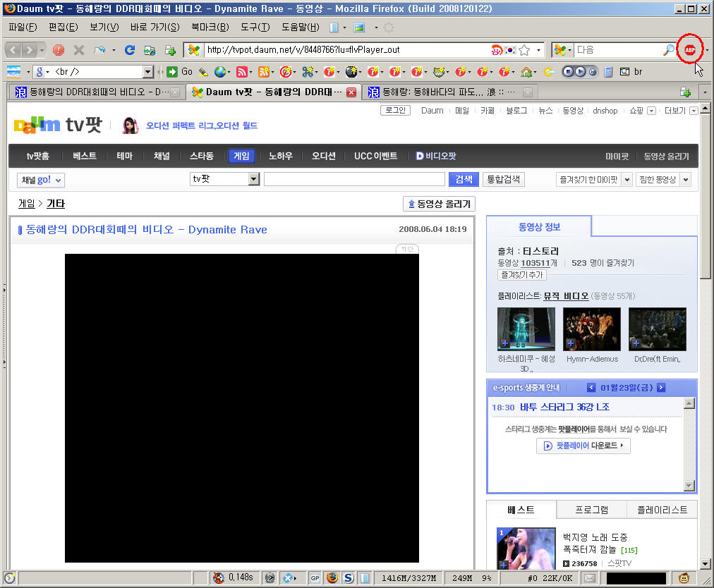Click the Korean flag icon in address bar
This screenshot has height=588, width=714.
511,49
